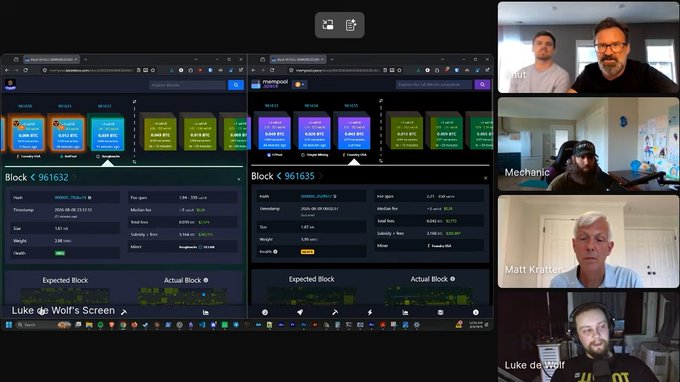The height and width of the screenshot is (382, 680).
Task: Toggle blockchain view arrows icon atop right divider
Action: click(x=381, y=101)
